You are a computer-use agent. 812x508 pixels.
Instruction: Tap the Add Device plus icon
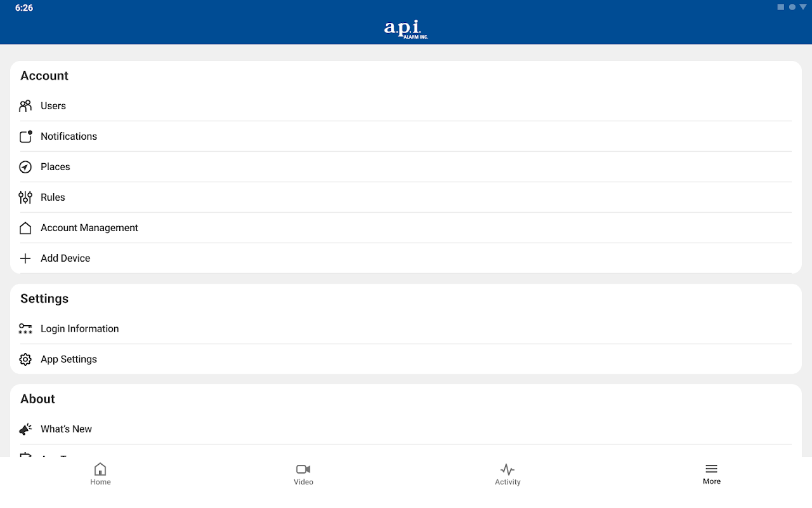pyautogui.click(x=25, y=258)
